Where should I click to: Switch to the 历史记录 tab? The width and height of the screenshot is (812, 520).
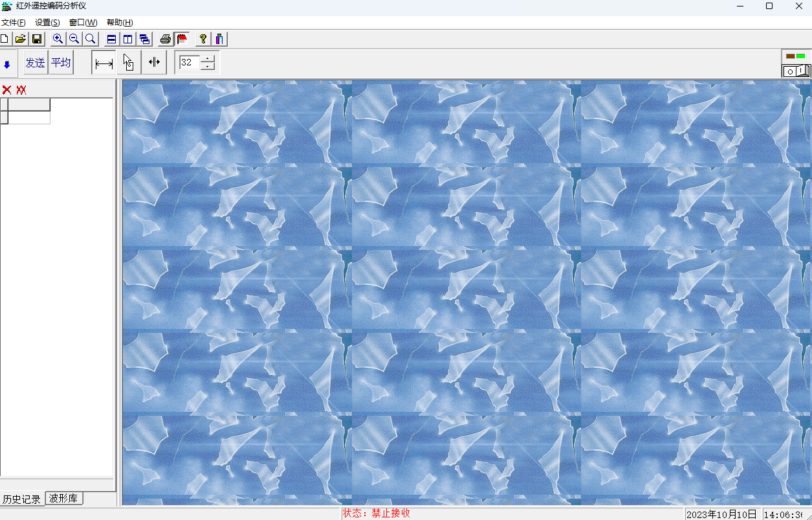pos(22,499)
